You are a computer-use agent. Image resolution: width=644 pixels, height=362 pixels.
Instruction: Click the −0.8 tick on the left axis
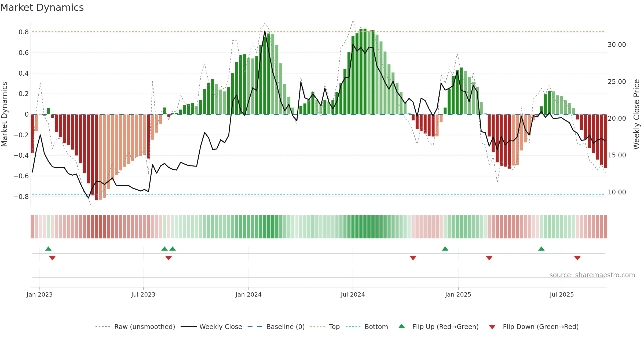21,197
